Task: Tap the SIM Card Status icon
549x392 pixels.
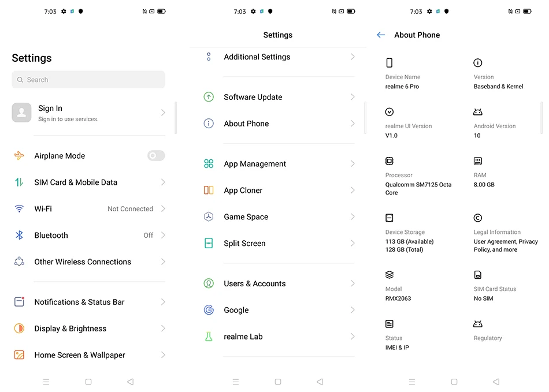Action: click(x=477, y=275)
